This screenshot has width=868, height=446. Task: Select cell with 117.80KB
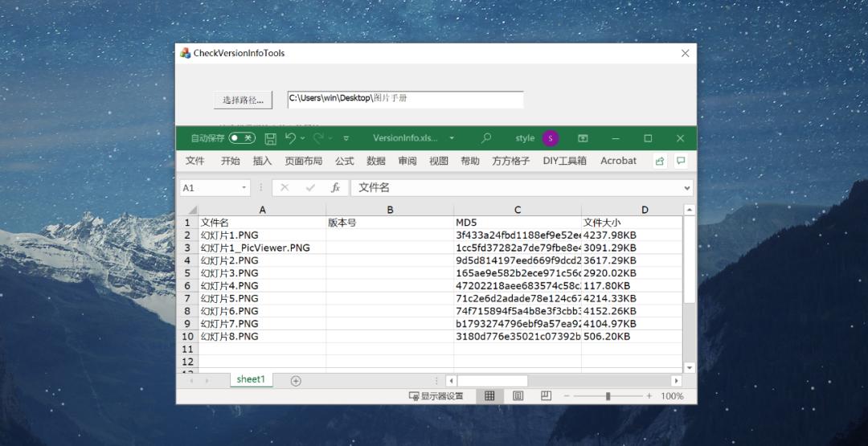[632, 285]
